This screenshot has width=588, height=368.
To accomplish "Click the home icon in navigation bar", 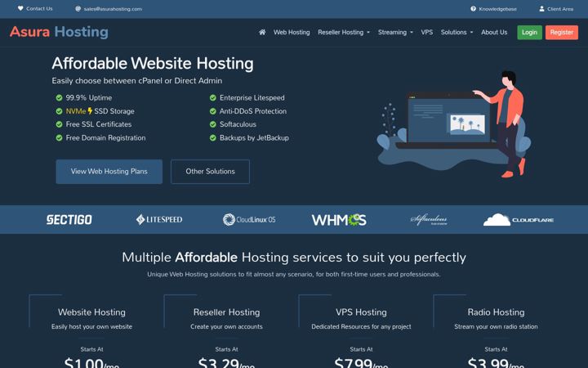I will (x=262, y=32).
